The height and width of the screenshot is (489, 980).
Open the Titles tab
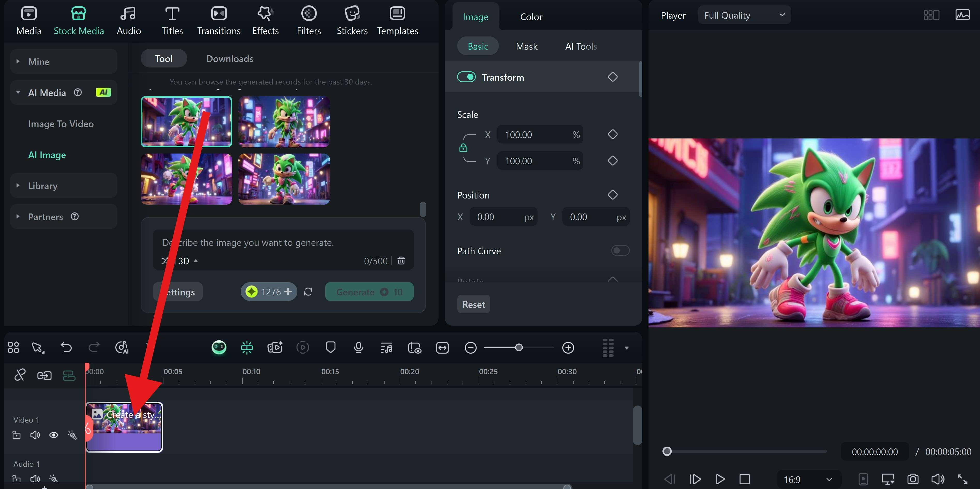coord(172,21)
